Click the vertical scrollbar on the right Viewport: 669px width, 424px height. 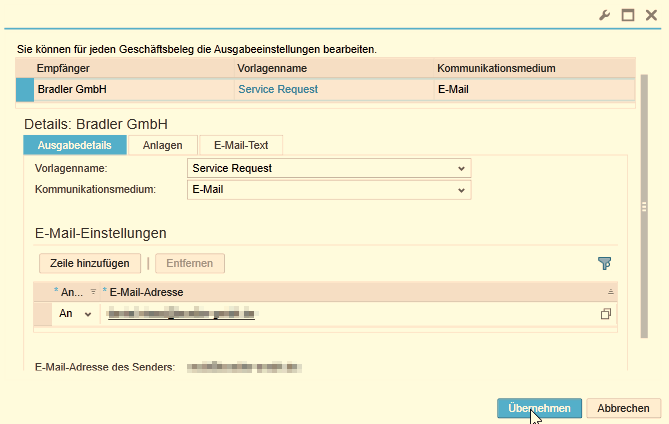(x=644, y=207)
